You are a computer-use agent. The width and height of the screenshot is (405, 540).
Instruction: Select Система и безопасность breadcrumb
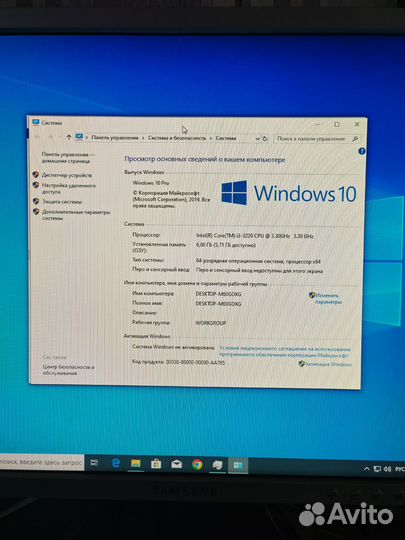tap(177, 138)
